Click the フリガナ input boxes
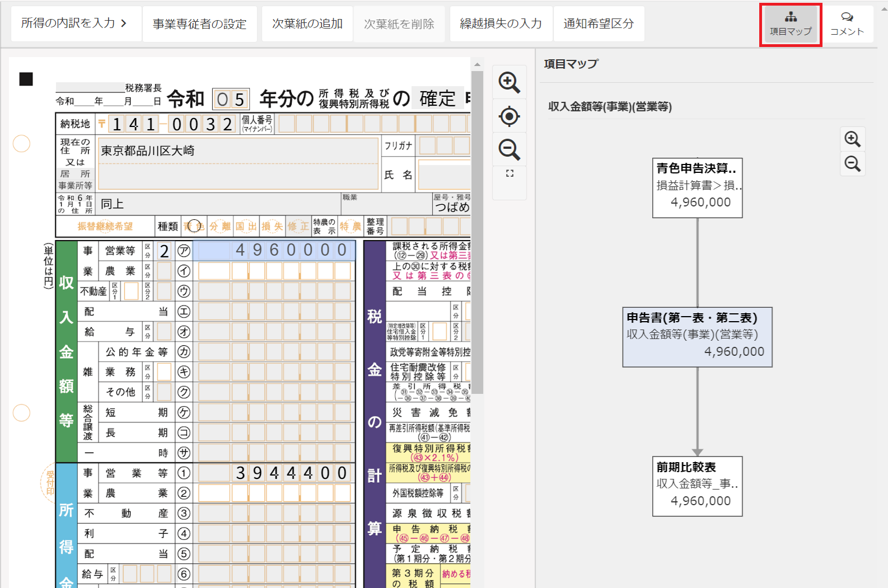 [445, 145]
